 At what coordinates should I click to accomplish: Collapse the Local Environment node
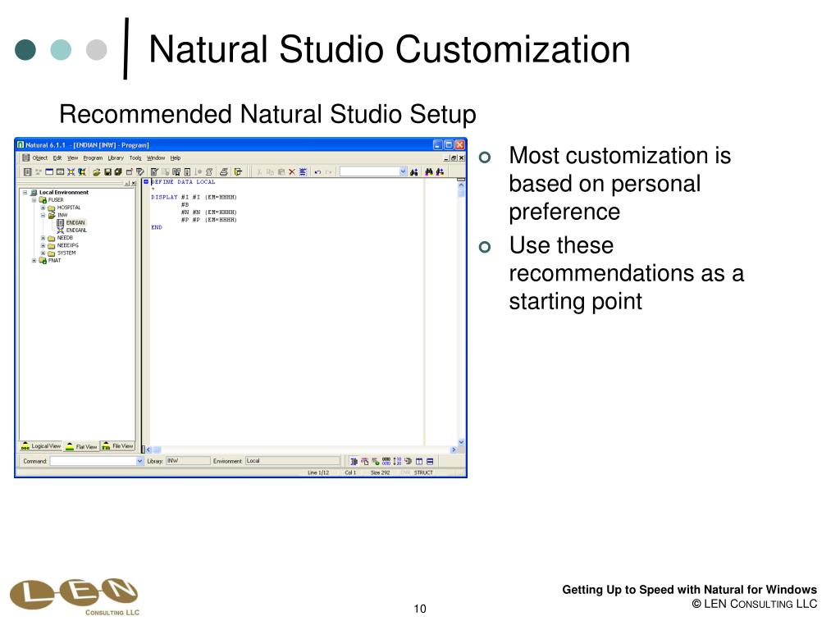coord(25,192)
